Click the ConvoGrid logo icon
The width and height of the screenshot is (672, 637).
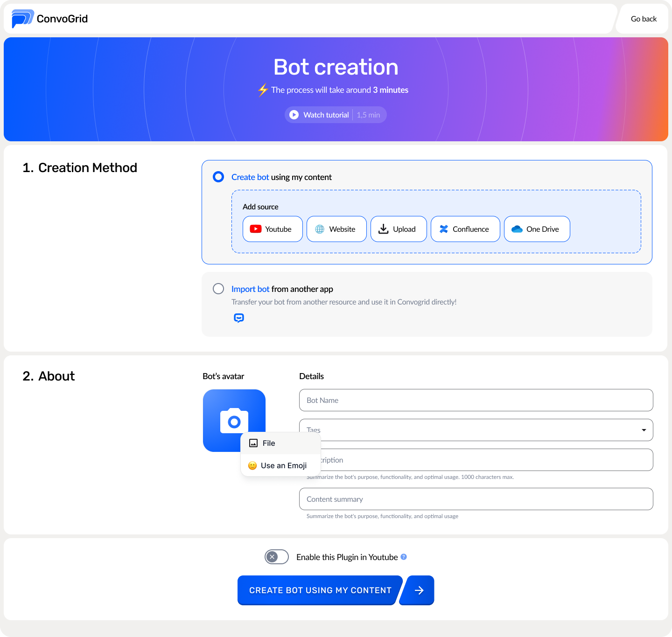click(22, 19)
